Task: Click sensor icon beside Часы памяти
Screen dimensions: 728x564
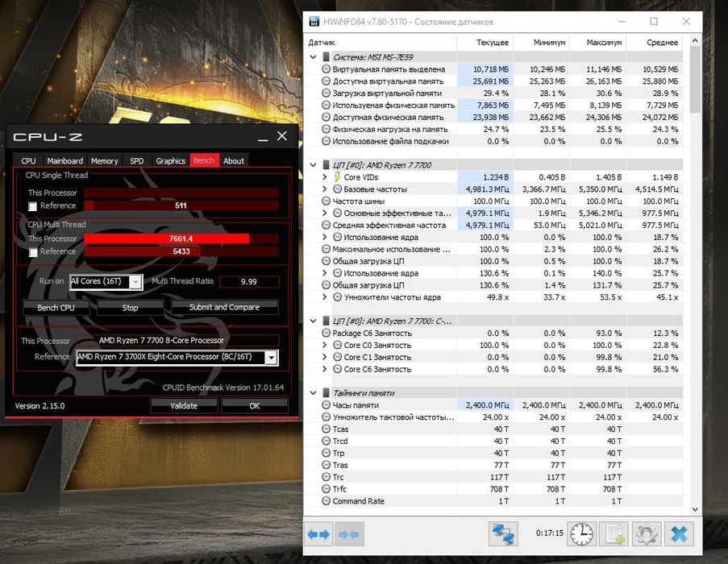Action: (327, 405)
